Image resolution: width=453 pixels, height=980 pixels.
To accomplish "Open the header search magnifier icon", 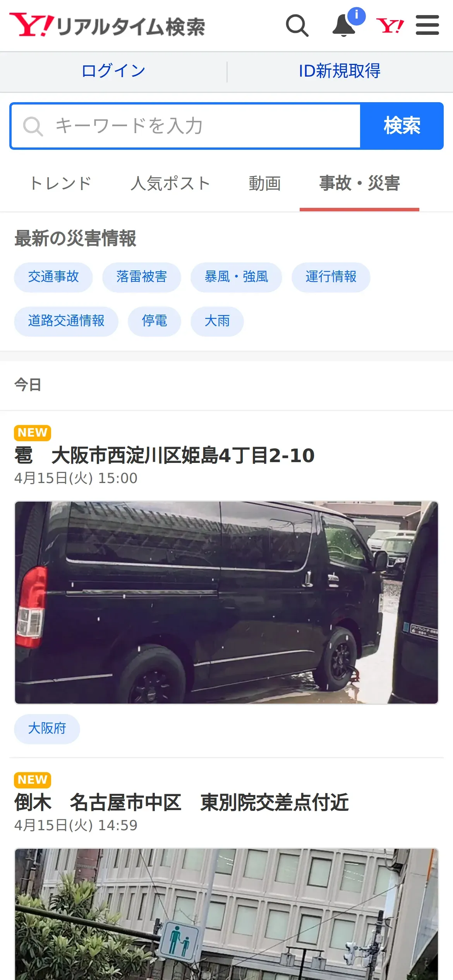I will tap(297, 26).
